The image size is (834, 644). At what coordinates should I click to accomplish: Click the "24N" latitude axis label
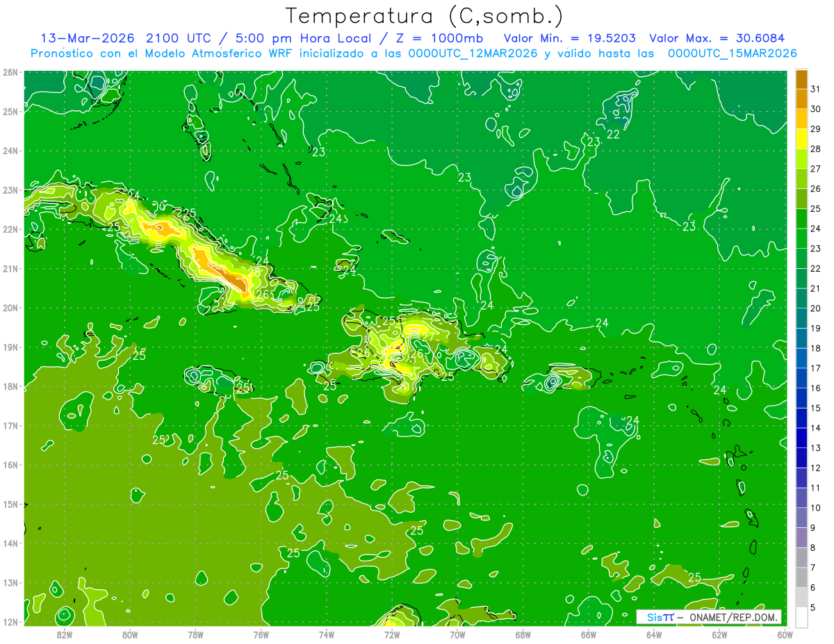pyautogui.click(x=10, y=151)
